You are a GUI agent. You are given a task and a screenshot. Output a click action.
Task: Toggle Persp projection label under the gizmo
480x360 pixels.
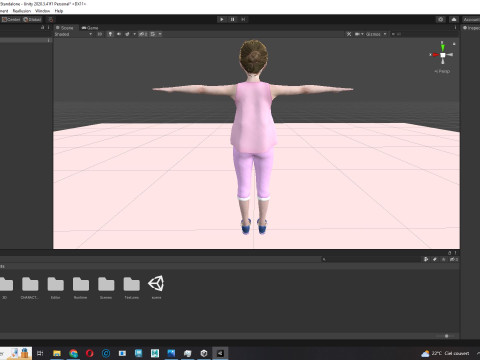[x=442, y=71]
